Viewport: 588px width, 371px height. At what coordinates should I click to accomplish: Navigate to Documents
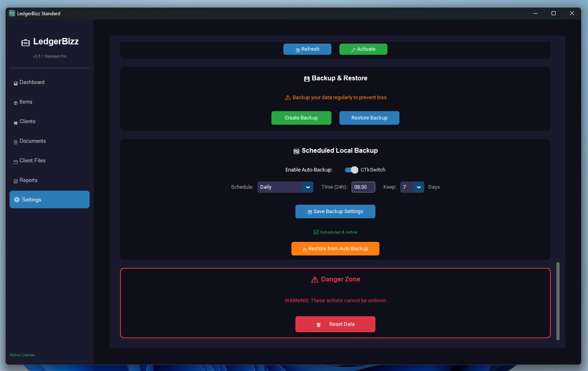(50, 141)
